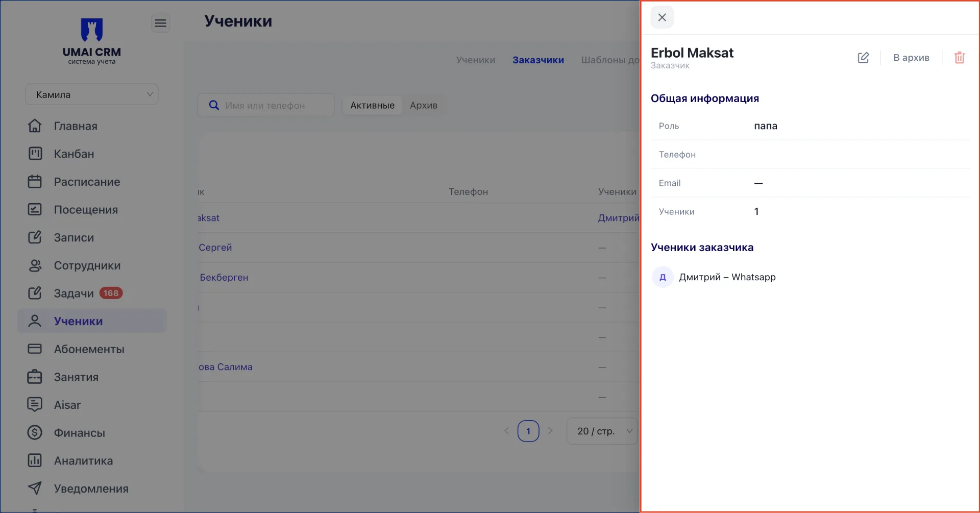Open the Аналитика menu item

[84, 460]
